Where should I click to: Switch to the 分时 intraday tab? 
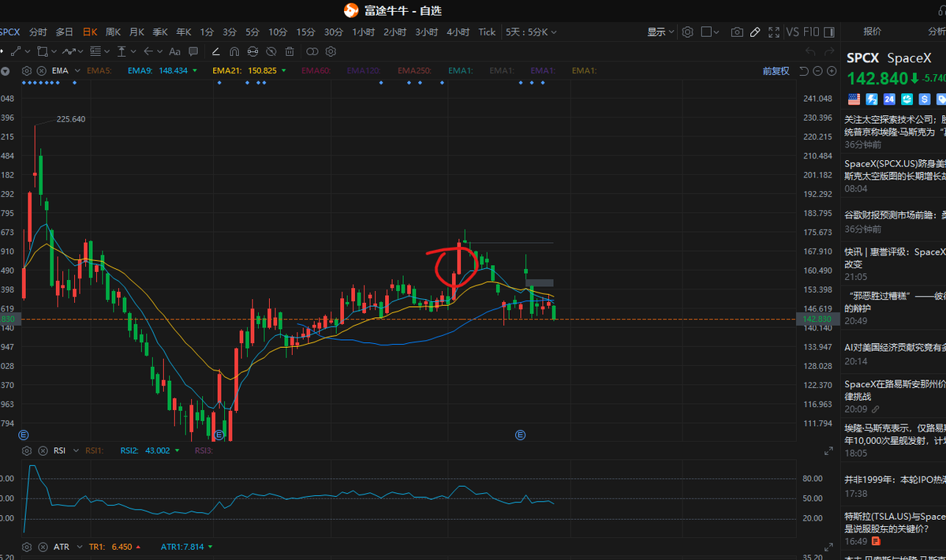(38, 32)
